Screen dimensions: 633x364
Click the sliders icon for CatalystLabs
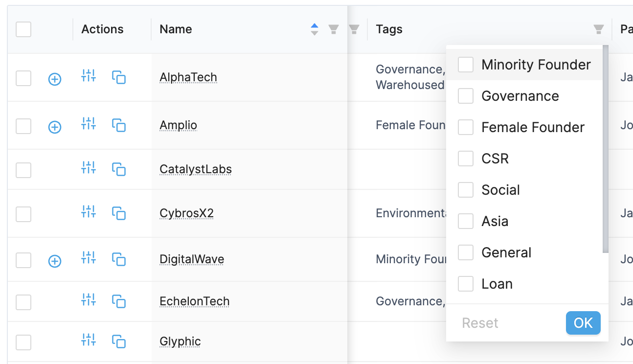click(x=89, y=168)
